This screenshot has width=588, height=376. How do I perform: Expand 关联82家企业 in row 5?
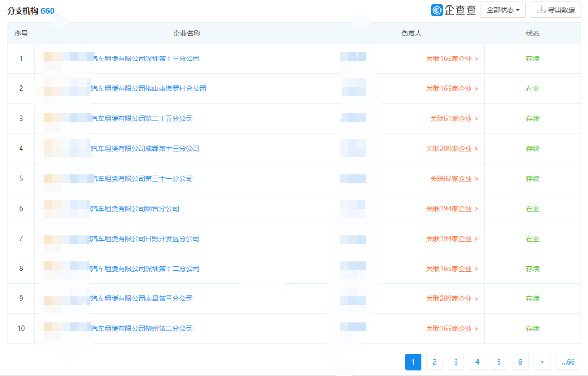(x=454, y=178)
